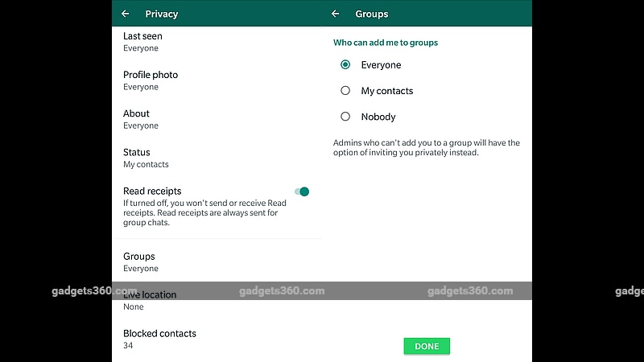
Task: Open the Blocked contacts list
Action: coord(159,339)
